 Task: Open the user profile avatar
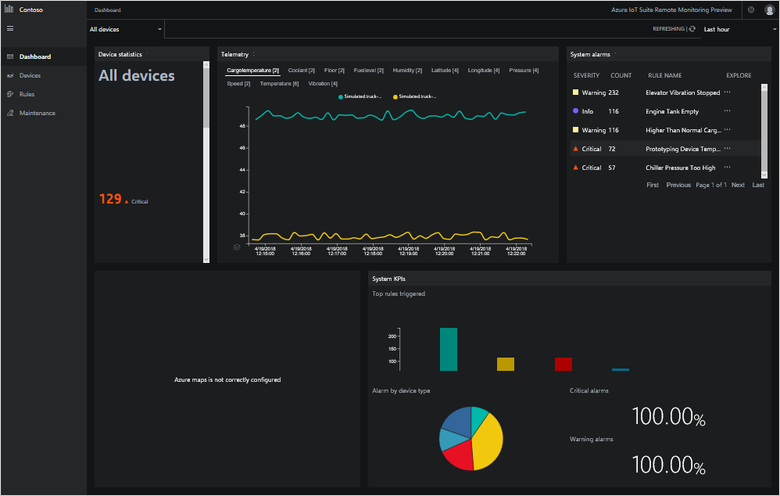pos(769,9)
